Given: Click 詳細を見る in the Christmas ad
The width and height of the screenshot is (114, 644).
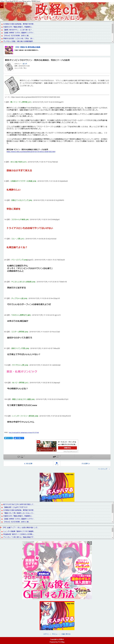Looking at the screenshot, I should tap(68, 448).
